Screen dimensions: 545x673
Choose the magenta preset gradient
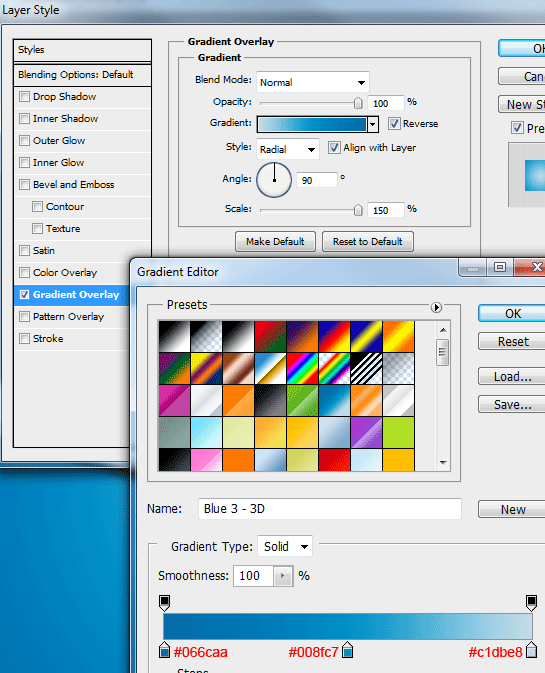tap(175, 400)
